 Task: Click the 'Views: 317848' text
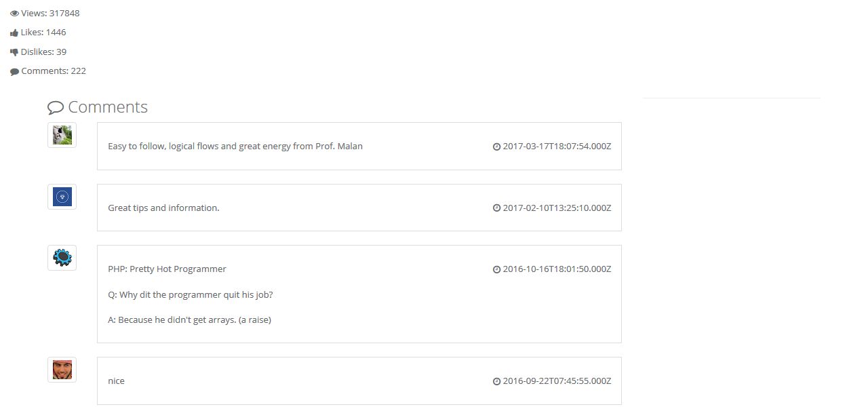[50, 14]
